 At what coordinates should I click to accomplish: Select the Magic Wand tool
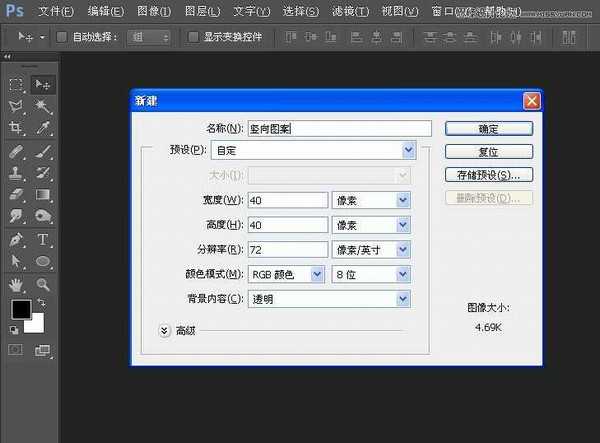44,106
